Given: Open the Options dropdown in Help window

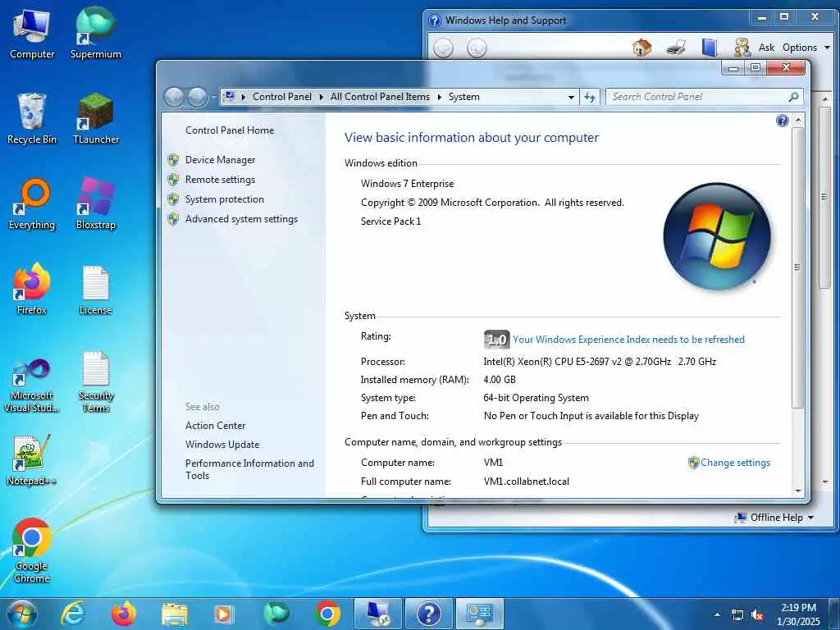Looking at the screenshot, I should [806, 48].
